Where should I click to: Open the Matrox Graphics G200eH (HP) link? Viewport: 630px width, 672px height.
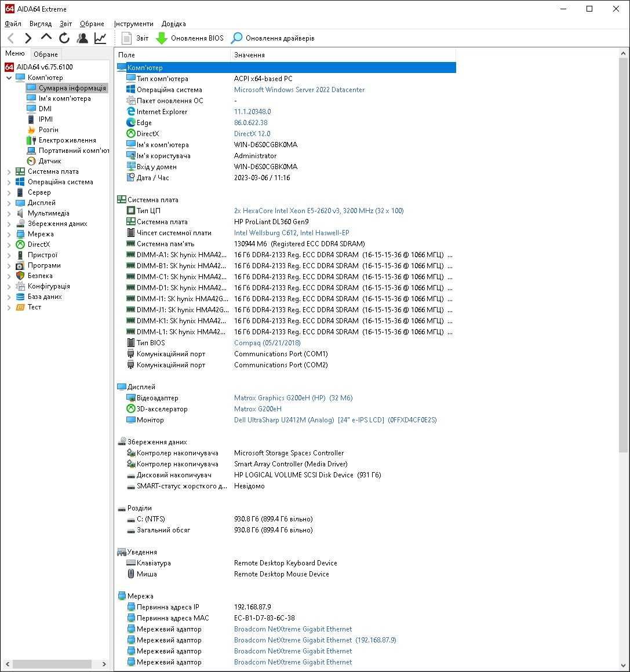293,398
